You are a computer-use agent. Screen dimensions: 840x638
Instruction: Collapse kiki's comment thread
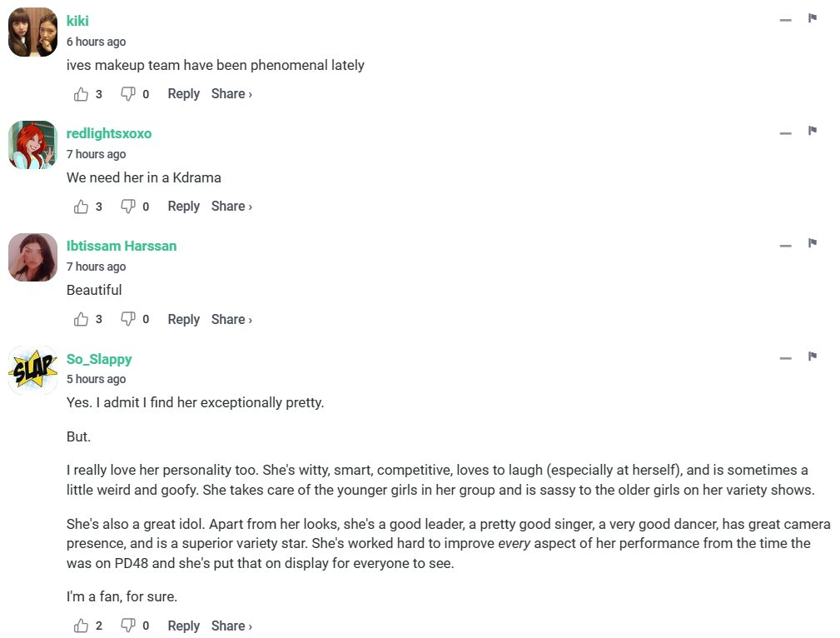click(785, 20)
